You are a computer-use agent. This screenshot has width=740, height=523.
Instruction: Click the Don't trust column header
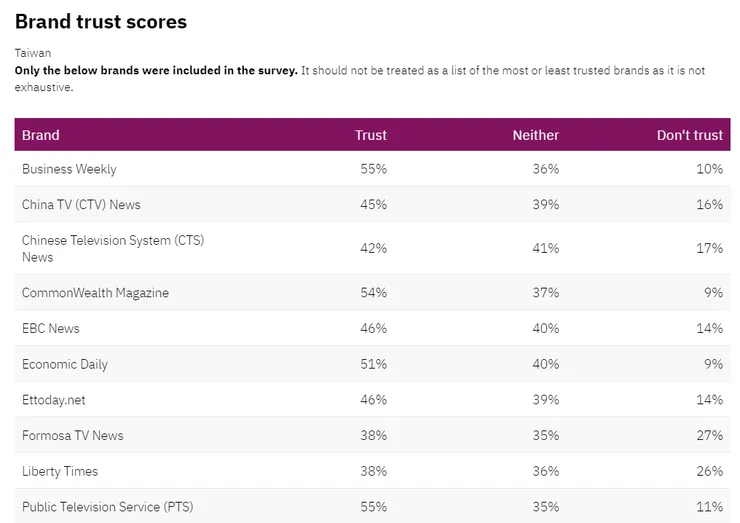689,135
